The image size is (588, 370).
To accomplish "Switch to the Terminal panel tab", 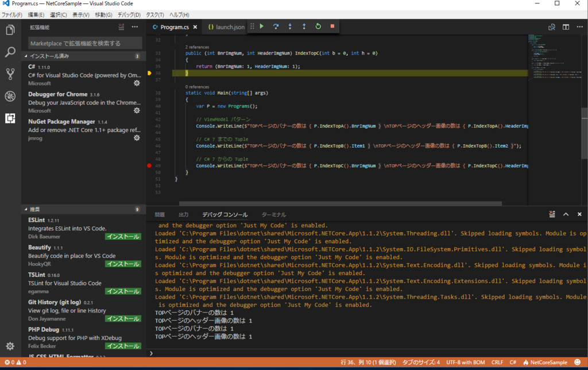I will coord(274,215).
